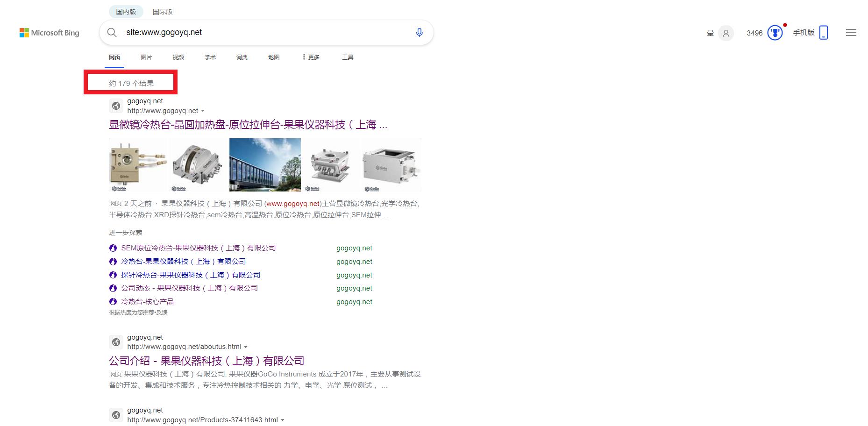Click 约 179 个结果 count text
The width and height of the screenshot is (868, 426).
[131, 83]
